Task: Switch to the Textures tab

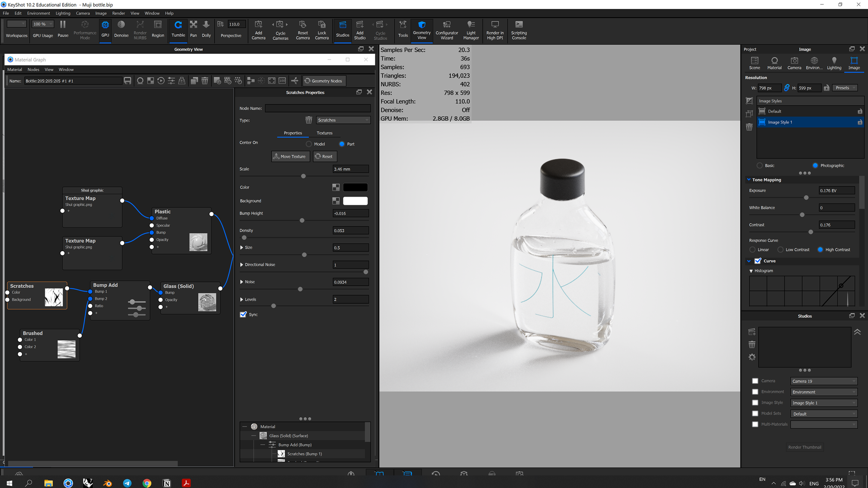Action: pyautogui.click(x=324, y=133)
